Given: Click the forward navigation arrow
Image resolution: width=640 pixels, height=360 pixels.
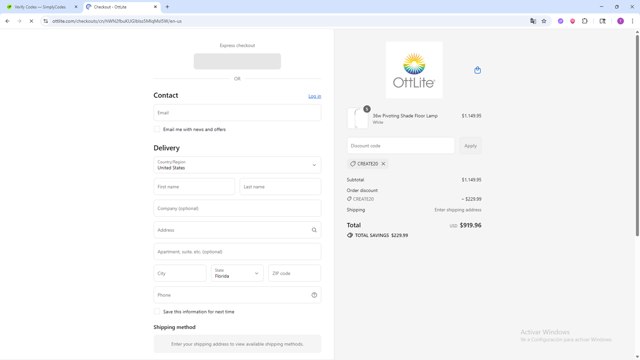Looking at the screenshot, I should (19, 21).
